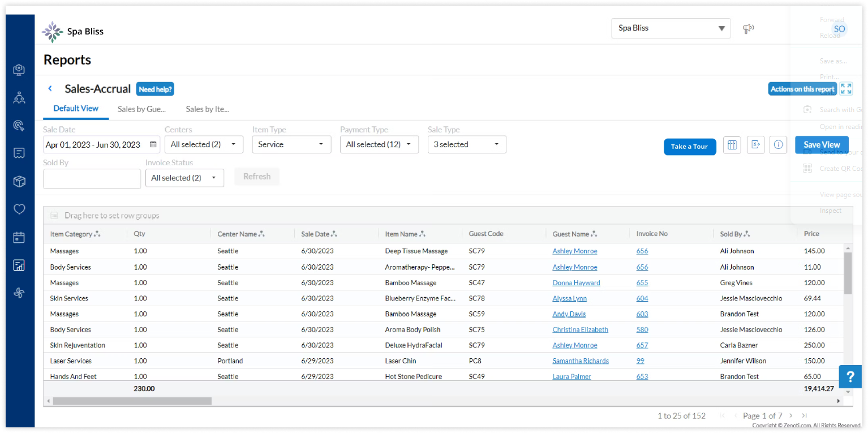Screen dimensions: 868x433
Task: Open guest Laura Palmer link
Action: [x=571, y=376]
